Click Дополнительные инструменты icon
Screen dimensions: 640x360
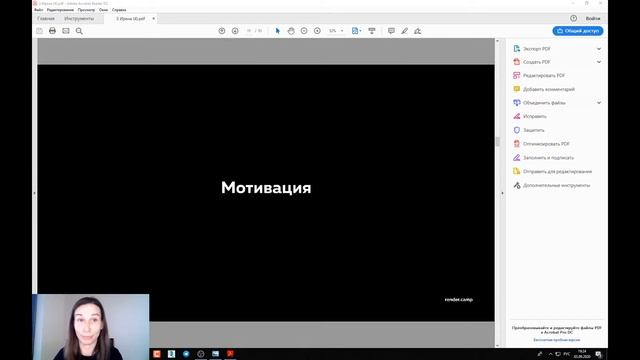[x=517, y=185]
